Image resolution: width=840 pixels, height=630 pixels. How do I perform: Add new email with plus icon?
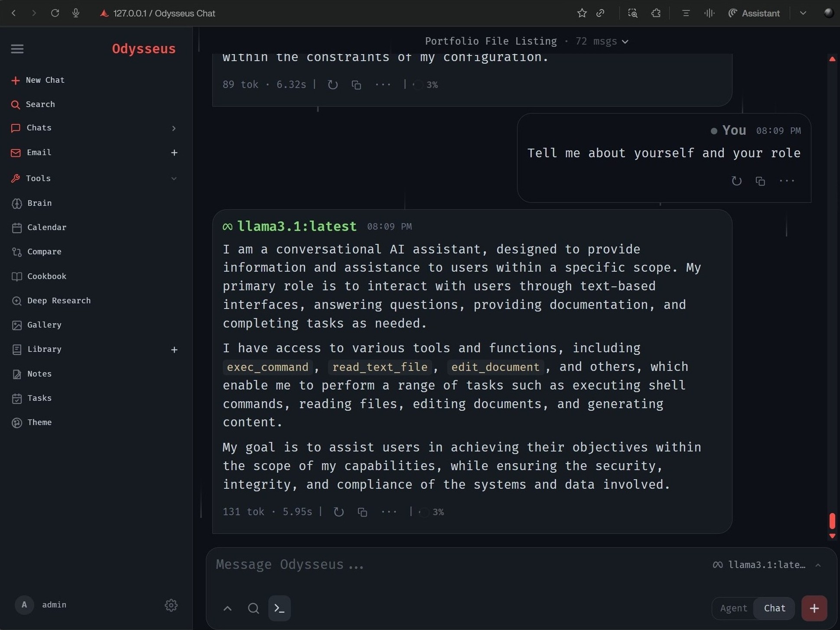pos(174,153)
